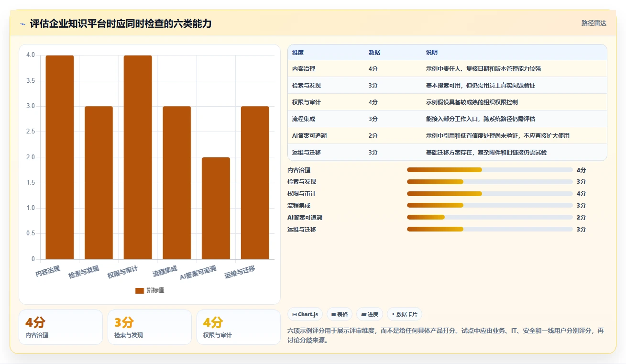626x364 pixels.
Task: Click description 基本搜索可用，但仍需用员工真实问题验证
Action: (x=481, y=86)
